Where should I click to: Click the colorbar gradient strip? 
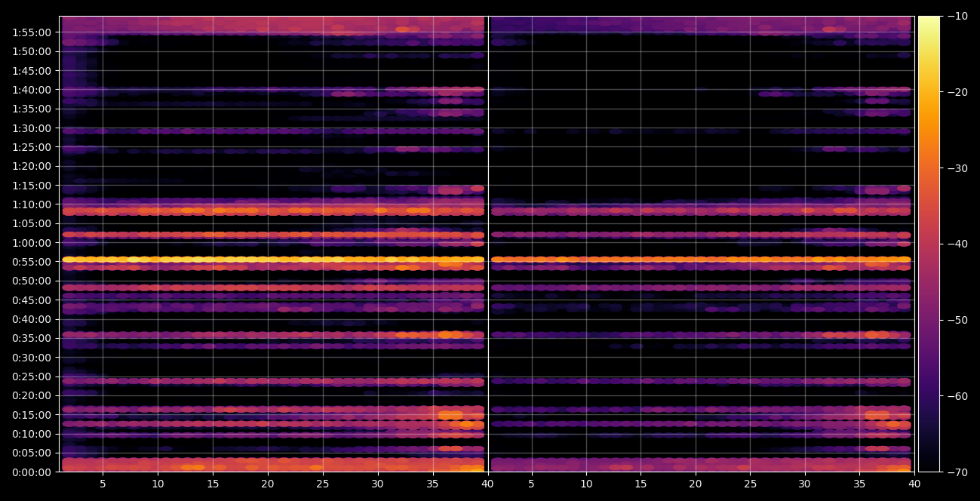click(x=929, y=244)
